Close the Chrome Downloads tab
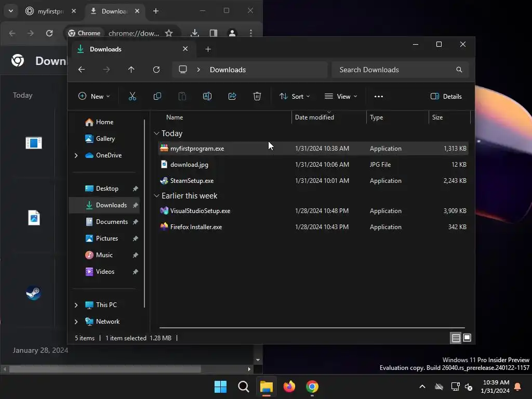This screenshot has height=399, width=532. (137, 11)
